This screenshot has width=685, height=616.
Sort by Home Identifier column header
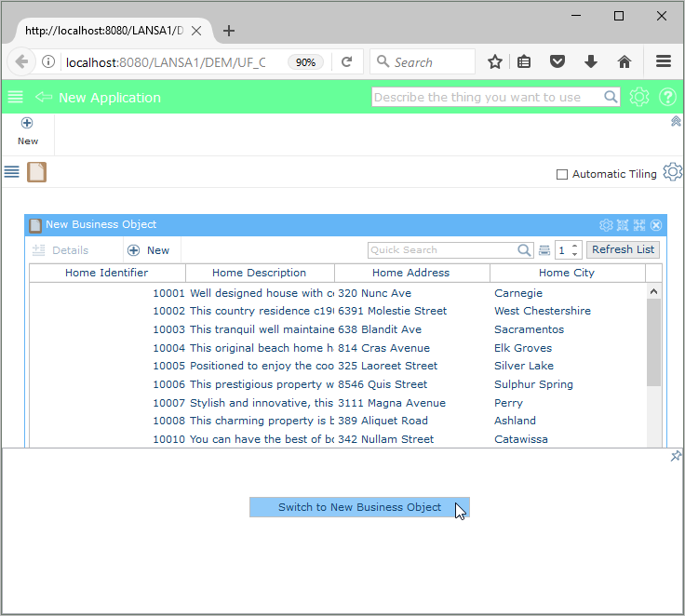107,273
